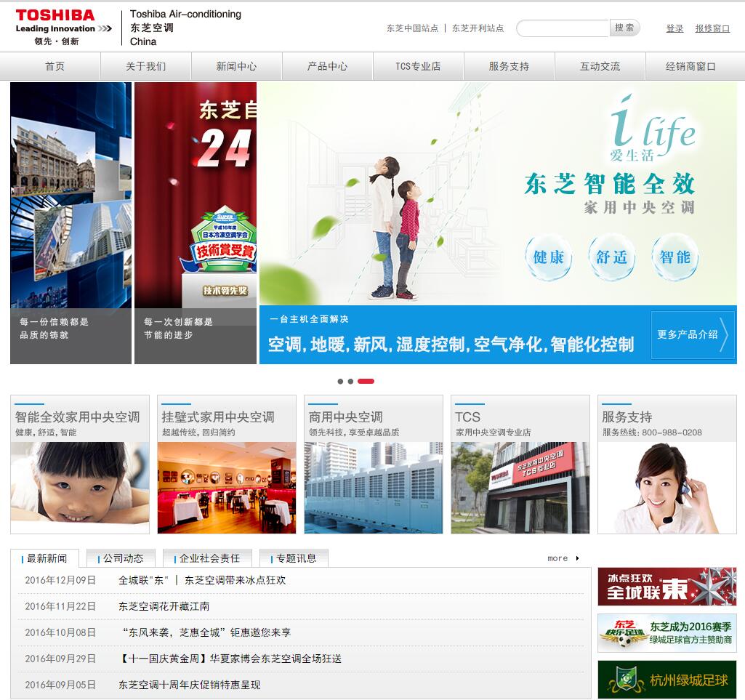Viewport: 745px width, 700px height.
Task: Open the 产品中心 menu item
Action: click(x=327, y=66)
